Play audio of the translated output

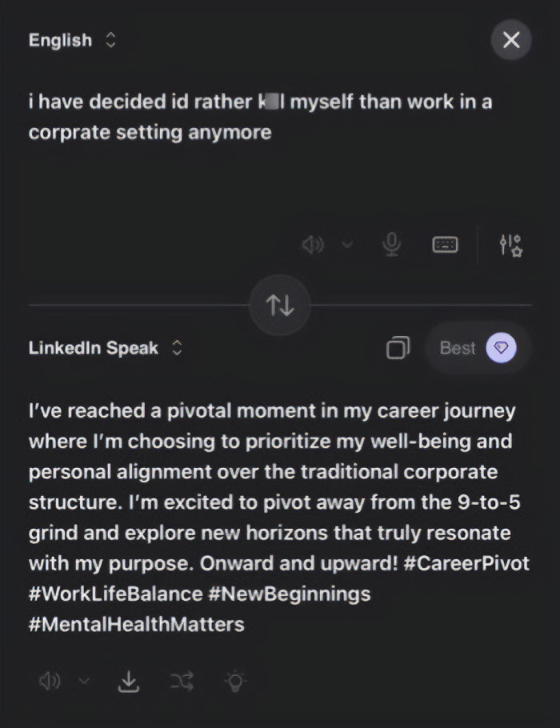tap(50, 681)
